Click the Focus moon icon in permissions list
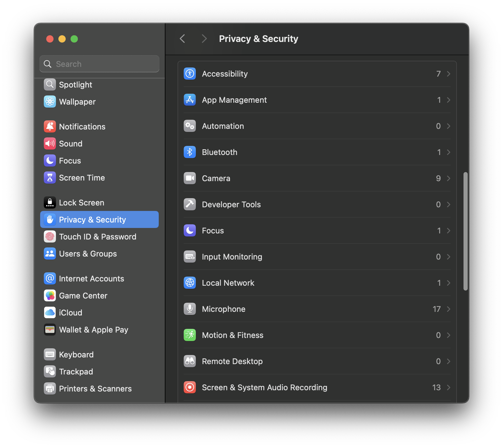This screenshot has width=503, height=448. click(x=190, y=231)
